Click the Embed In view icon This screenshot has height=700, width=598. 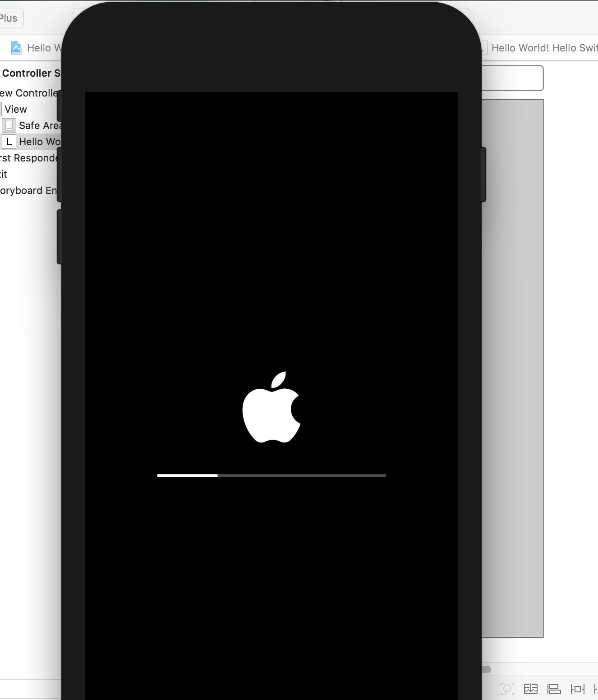(x=531, y=689)
